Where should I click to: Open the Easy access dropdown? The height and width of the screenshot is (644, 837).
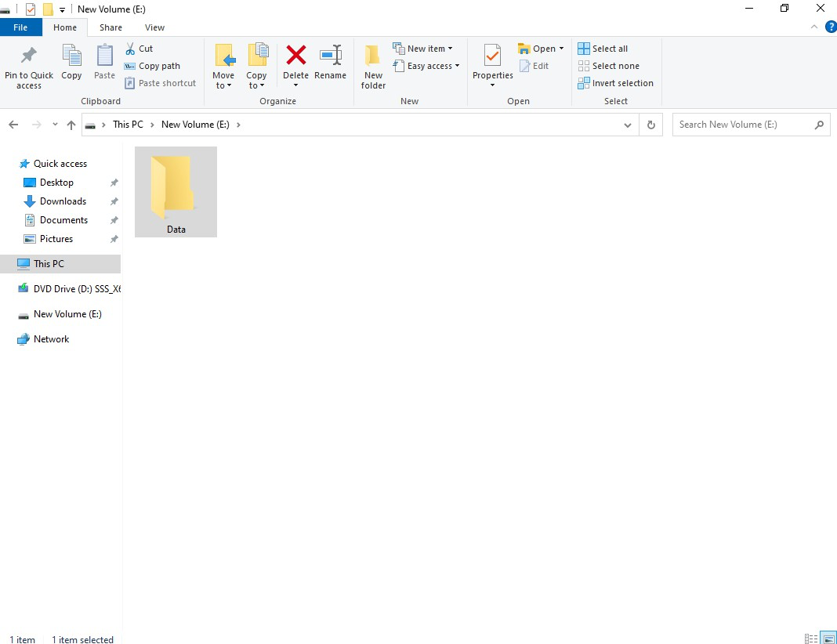click(x=426, y=66)
